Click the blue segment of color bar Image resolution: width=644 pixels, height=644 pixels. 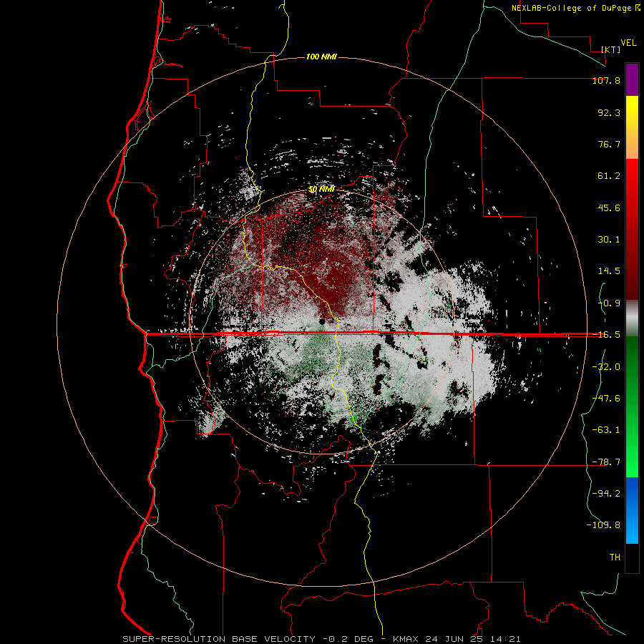(632, 510)
